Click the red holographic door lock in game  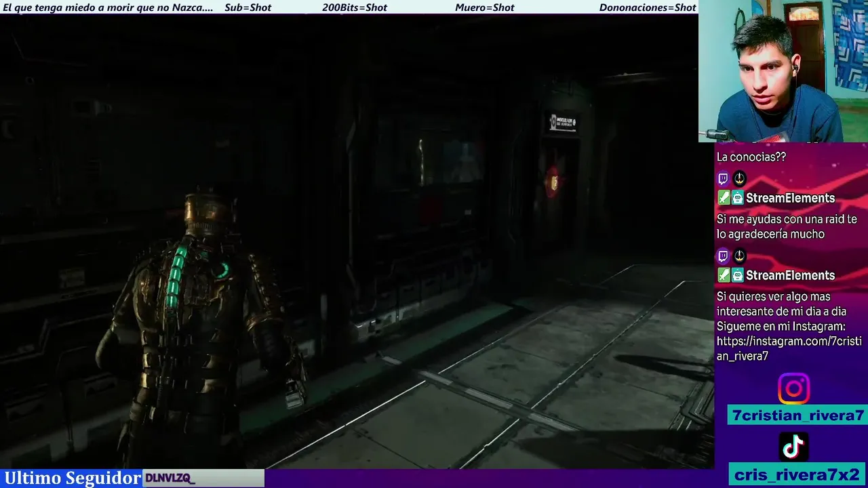(553, 182)
